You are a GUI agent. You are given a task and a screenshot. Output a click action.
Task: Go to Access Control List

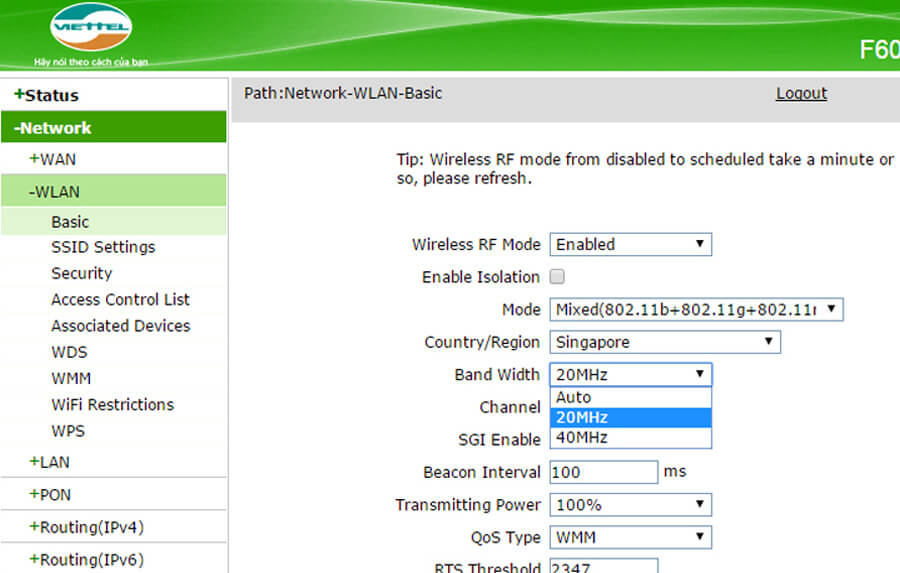(x=120, y=299)
